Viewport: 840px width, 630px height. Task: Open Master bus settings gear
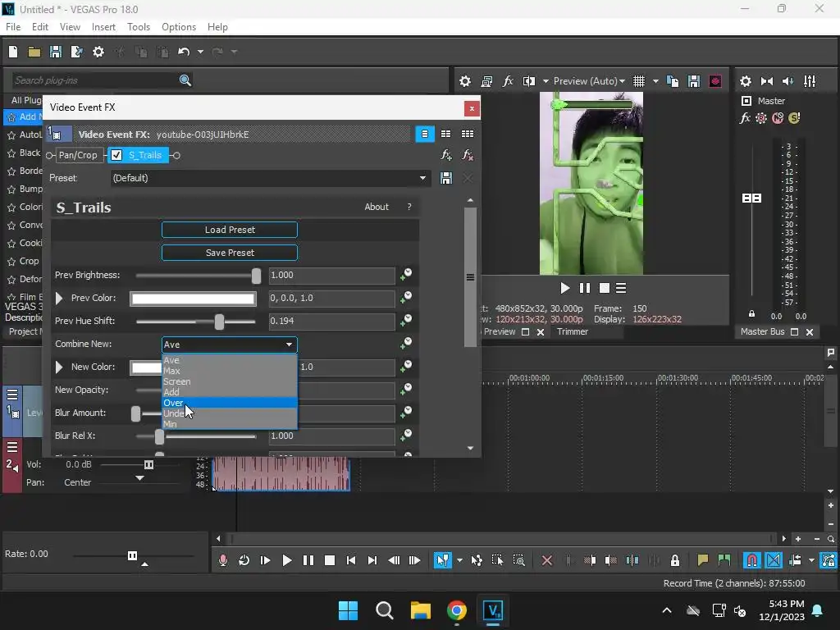pyautogui.click(x=745, y=81)
